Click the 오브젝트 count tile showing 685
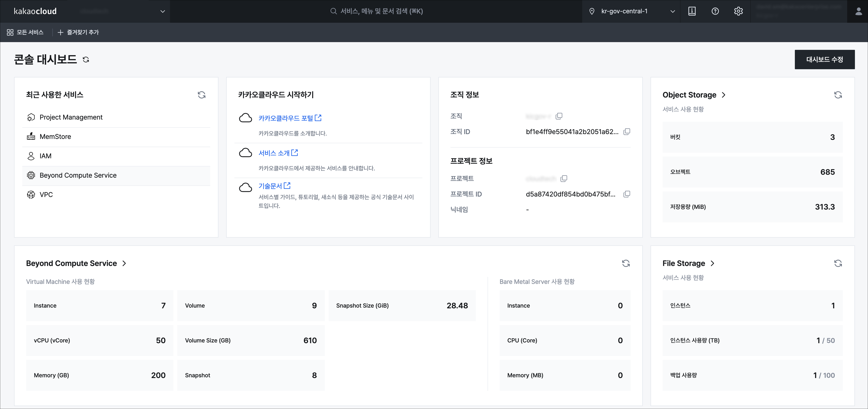The height and width of the screenshot is (409, 868). [752, 172]
